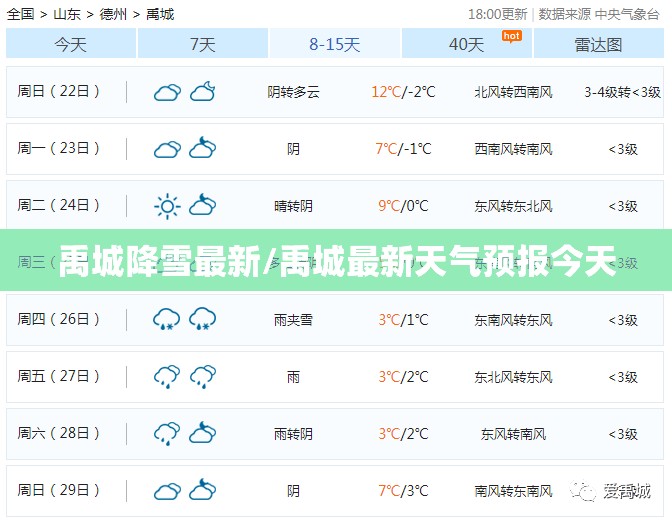Viewport: 672px width, 521px height.
Task: Click the 中央气象台 data source text
Action: (x=627, y=14)
